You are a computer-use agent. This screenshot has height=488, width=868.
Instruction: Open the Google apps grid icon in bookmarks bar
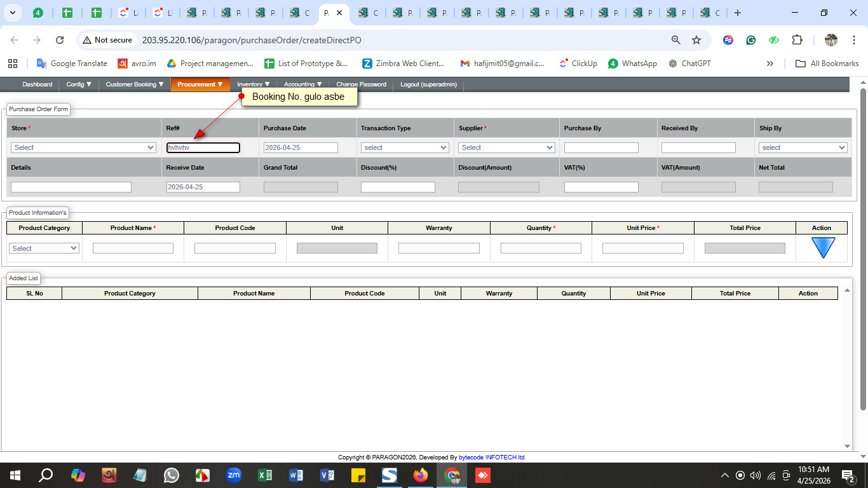pyautogui.click(x=13, y=64)
